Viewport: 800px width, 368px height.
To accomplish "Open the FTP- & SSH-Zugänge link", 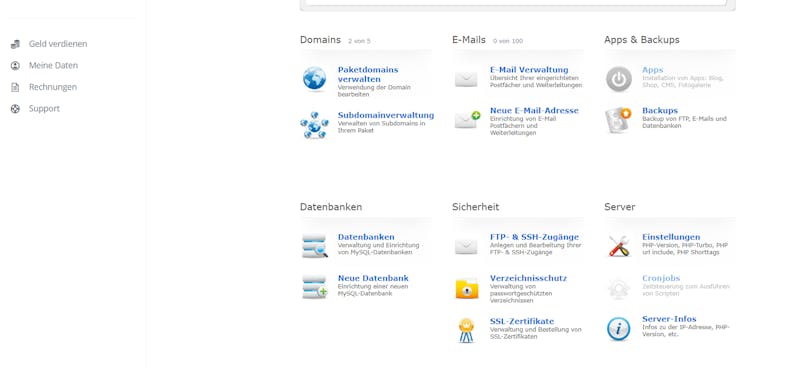I will pos(534,237).
